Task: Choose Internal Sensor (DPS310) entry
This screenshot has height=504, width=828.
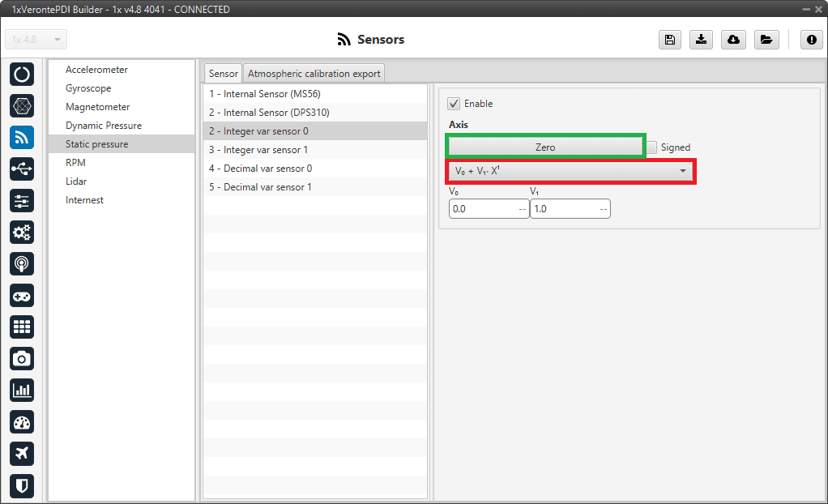Action: pos(276,113)
